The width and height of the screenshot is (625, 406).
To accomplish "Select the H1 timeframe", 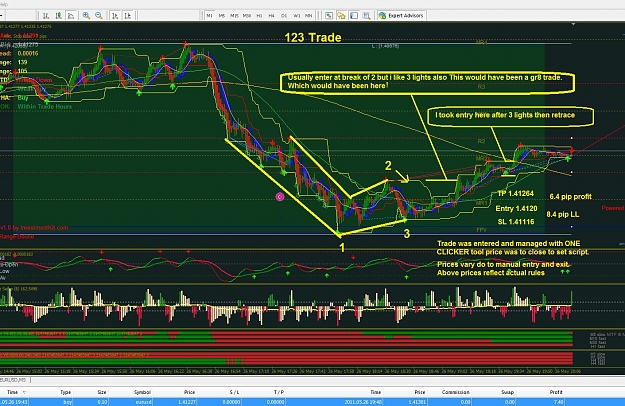I will point(259,16).
